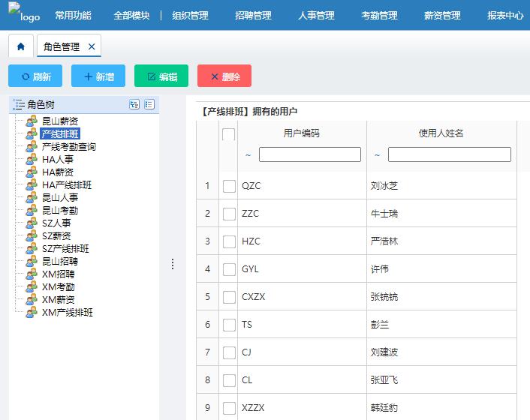Click the home icon tab
This screenshot has height=420, width=530.
coord(20,46)
